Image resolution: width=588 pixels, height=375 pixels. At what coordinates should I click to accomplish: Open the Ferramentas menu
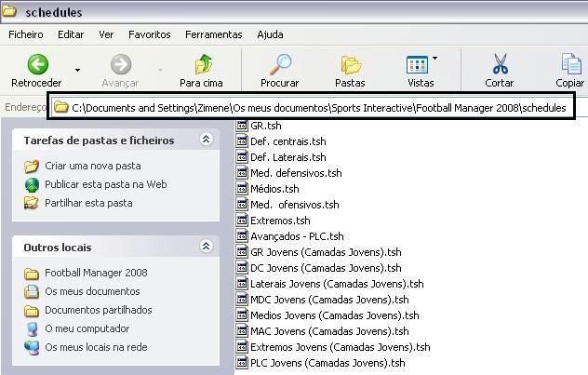click(x=214, y=34)
